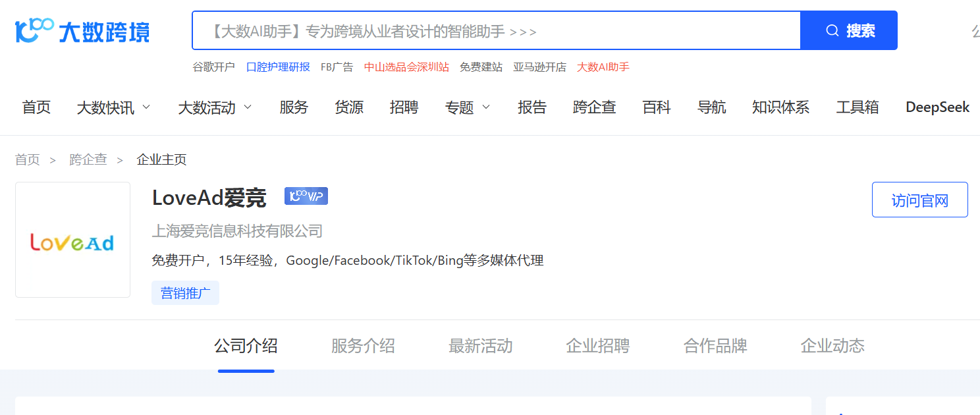980x415 pixels.
Task: Switch to the 服务介绍 tab
Action: (x=363, y=346)
